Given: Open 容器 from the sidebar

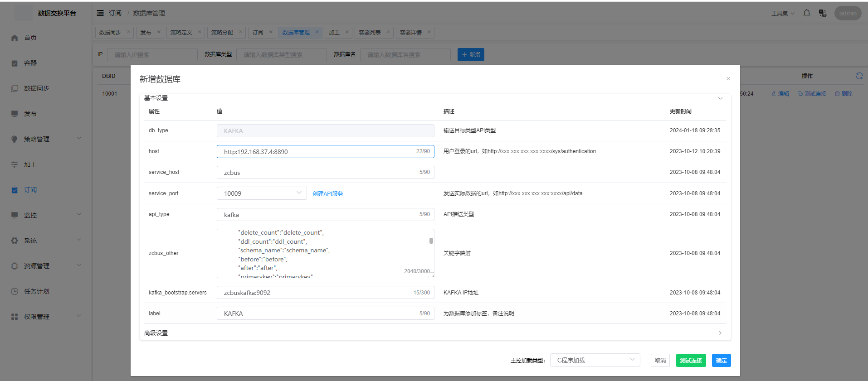Looking at the screenshot, I should point(30,63).
